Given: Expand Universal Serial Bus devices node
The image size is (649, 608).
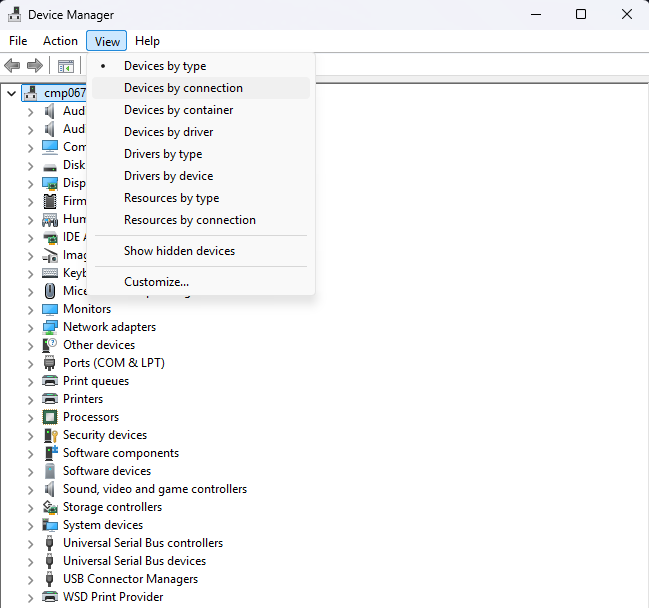Looking at the screenshot, I should tap(30, 562).
